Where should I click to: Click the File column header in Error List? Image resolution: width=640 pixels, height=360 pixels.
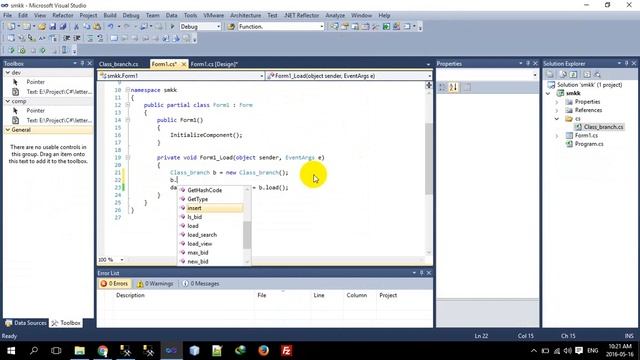tap(262, 295)
